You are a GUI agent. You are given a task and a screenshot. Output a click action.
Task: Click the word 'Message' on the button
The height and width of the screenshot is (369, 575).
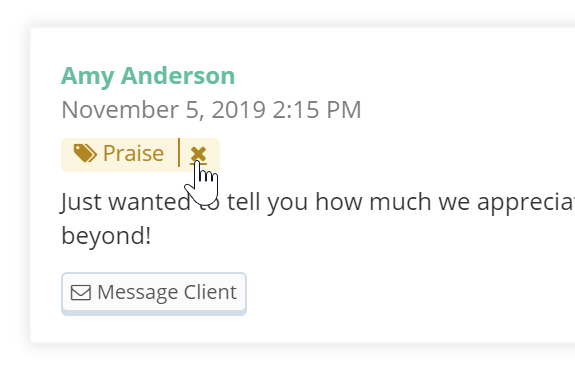[138, 293]
